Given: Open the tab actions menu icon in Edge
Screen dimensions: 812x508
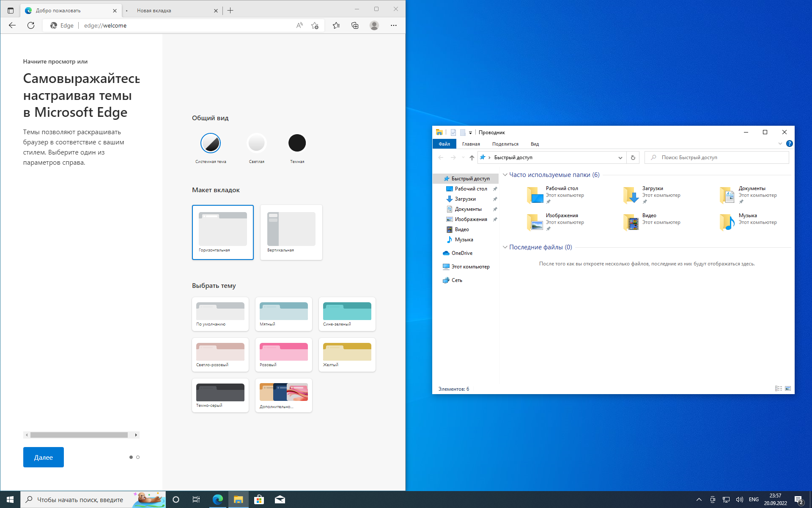Looking at the screenshot, I should (11, 11).
